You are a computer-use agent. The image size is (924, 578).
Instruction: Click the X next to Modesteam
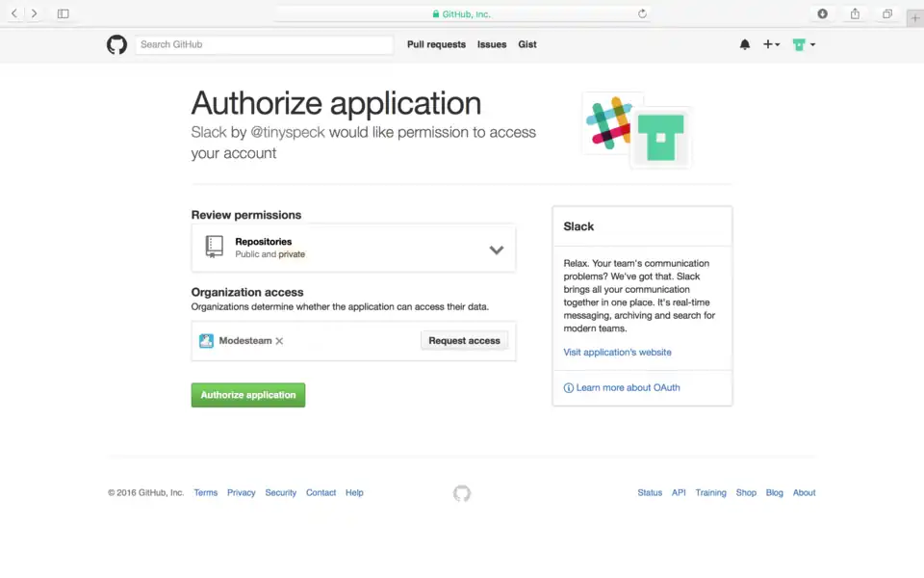(x=279, y=341)
